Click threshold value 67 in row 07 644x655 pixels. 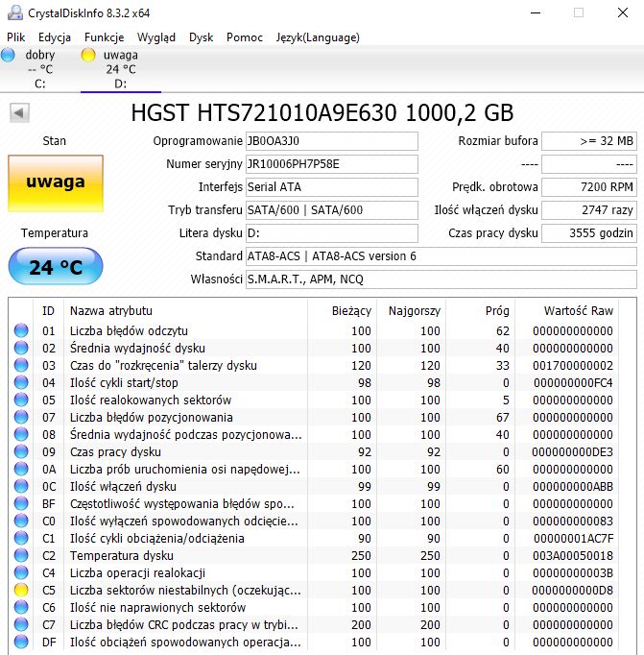(503, 417)
